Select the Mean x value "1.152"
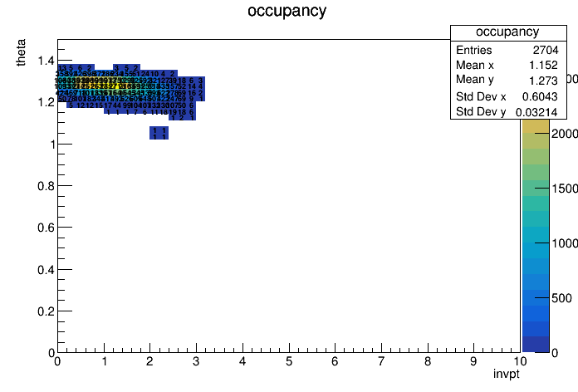578x392 pixels. point(543,66)
